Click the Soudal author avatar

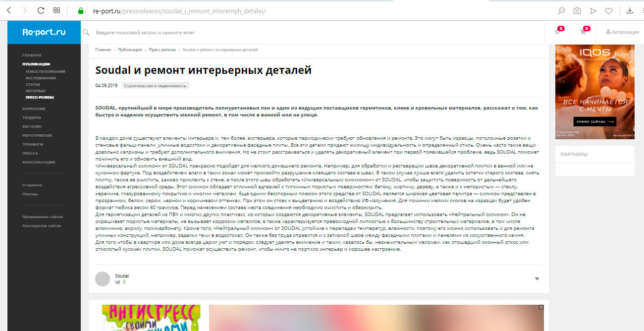click(x=102, y=278)
